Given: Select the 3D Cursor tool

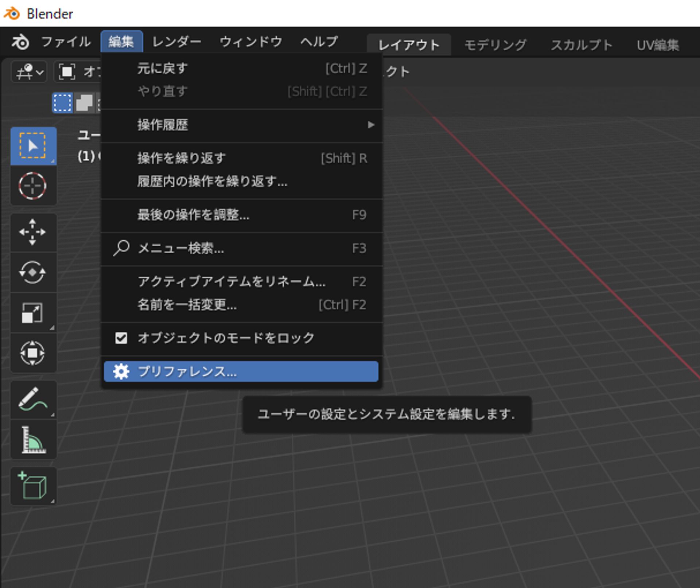Looking at the screenshot, I should click(x=34, y=187).
